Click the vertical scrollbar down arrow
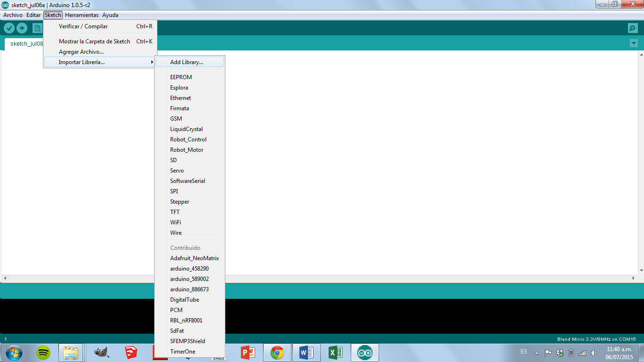644x362 pixels. pos(641,271)
